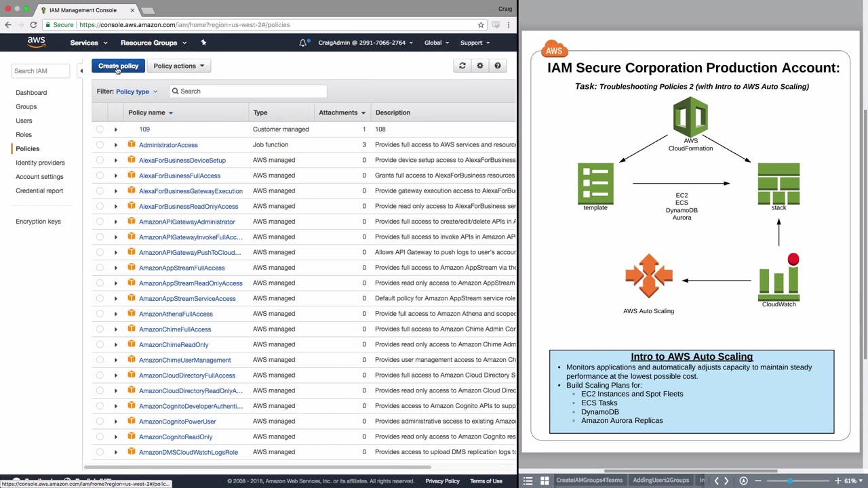Click the AWS logo home icon

[37, 42]
